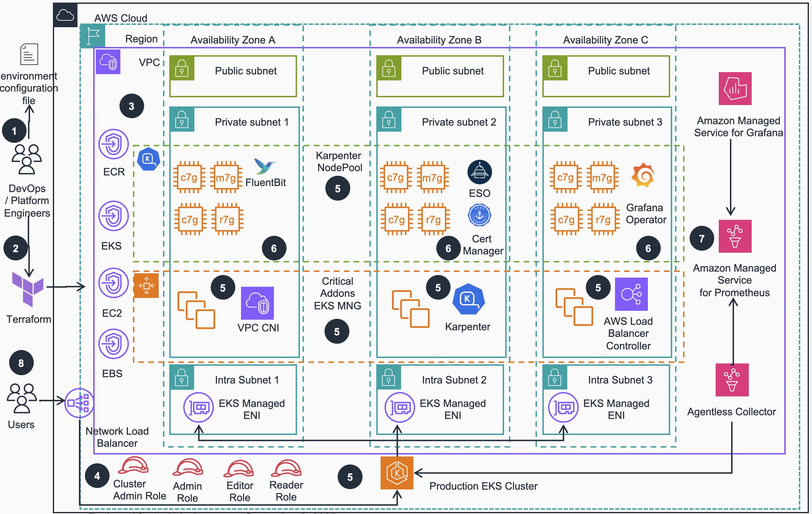Viewport: 812px width, 514px height.
Task: Select the Production EKS Cluster icon
Action: (397, 473)
